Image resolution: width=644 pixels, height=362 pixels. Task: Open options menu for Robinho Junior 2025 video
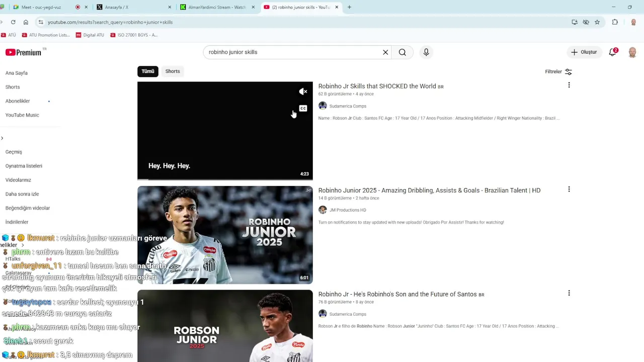(x=569, y=190)
